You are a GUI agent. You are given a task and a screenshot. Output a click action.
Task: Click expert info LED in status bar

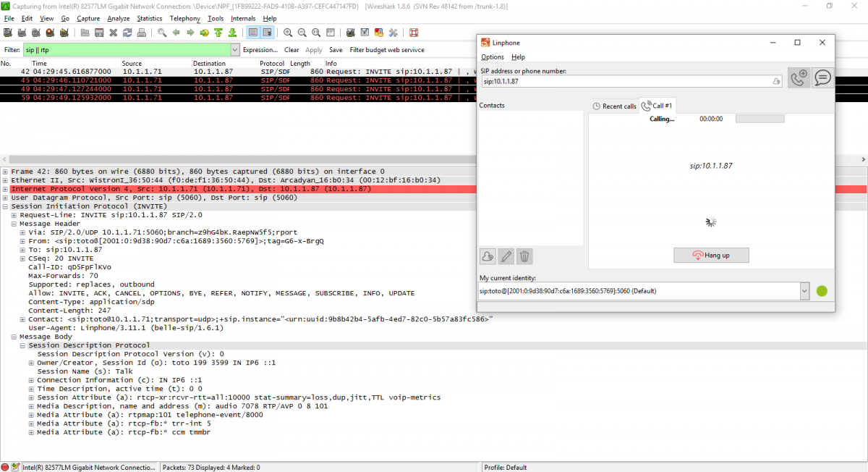tap(5, 467)
